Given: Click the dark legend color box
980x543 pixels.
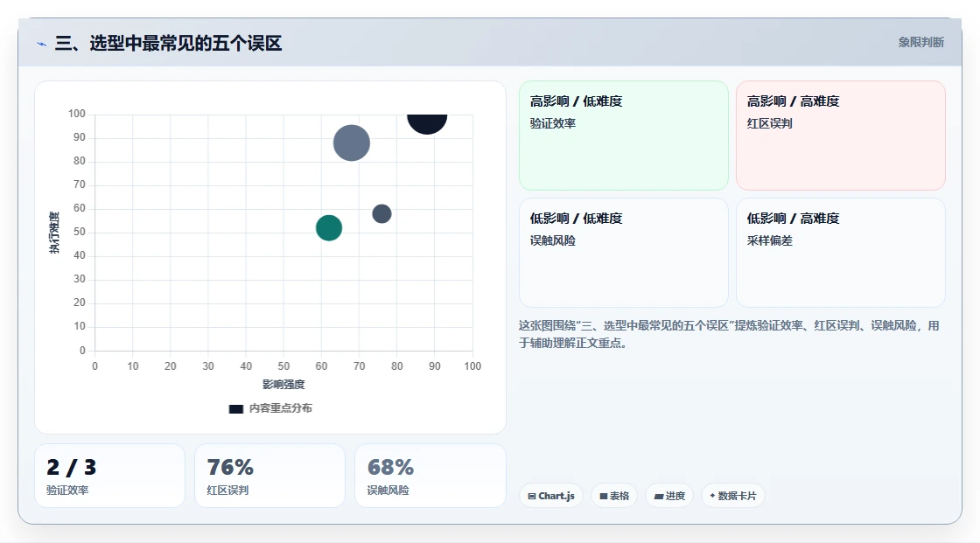Looking at the screenshot, I should click(235, 408).
